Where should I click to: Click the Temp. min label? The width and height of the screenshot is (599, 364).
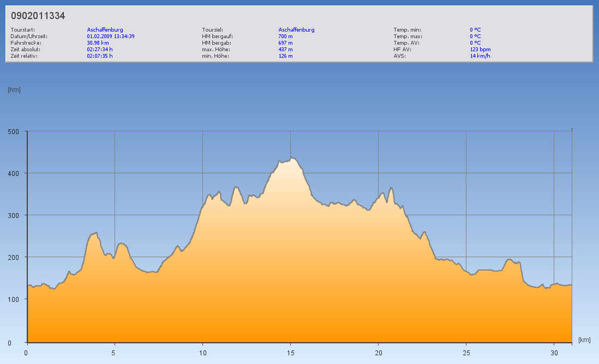407,30
